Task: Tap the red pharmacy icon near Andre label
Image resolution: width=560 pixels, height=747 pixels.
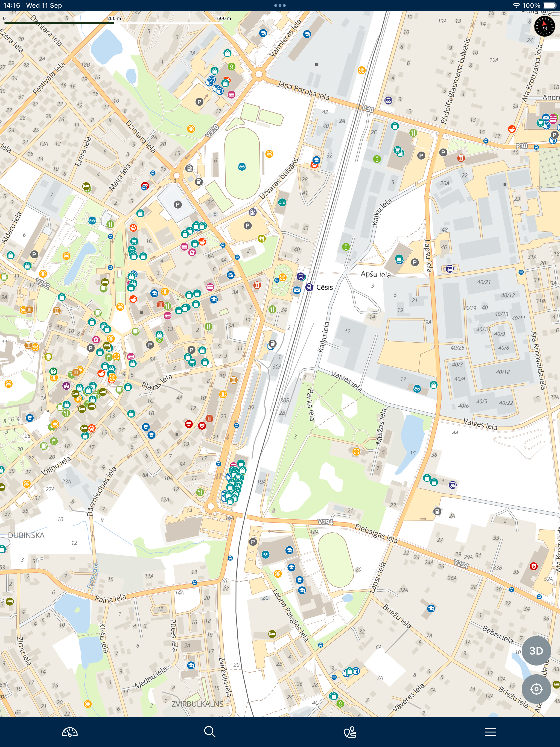Action: [x=512, y=129]
